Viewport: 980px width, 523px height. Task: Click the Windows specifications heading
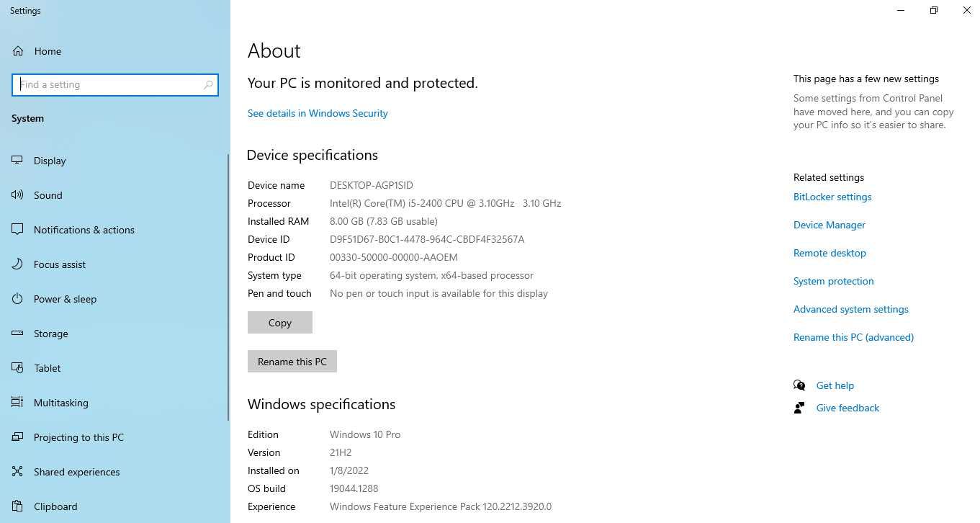pyautogui.click(x=321, y=404)
